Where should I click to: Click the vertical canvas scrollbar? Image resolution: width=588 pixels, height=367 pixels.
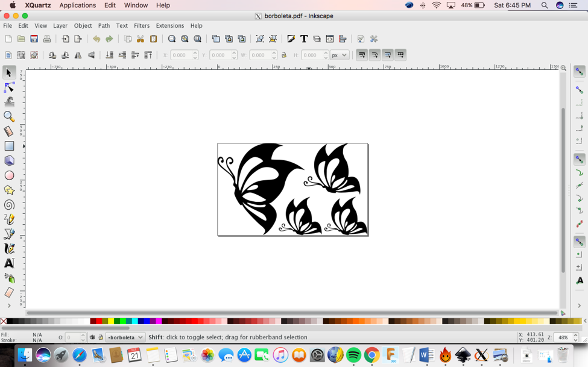tap(563, 190)
